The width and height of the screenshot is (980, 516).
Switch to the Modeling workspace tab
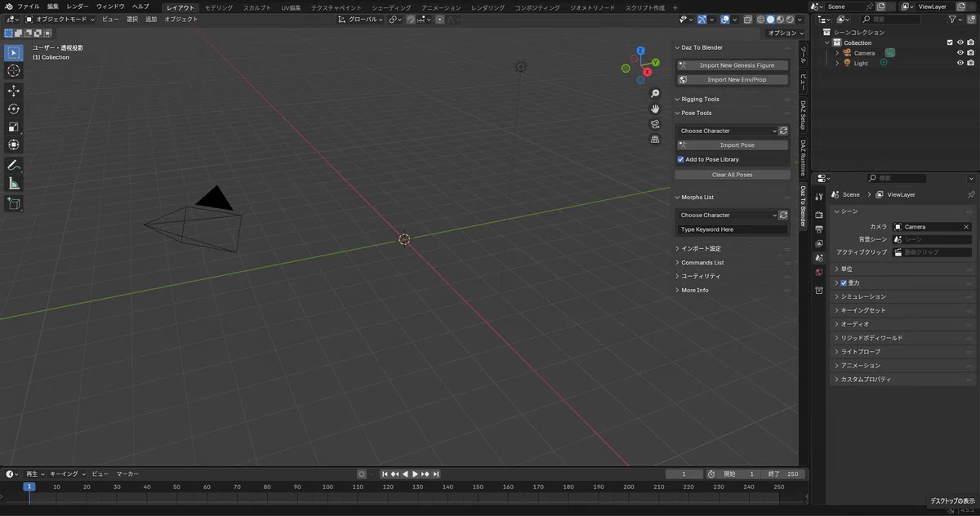(x=218, y=7)
